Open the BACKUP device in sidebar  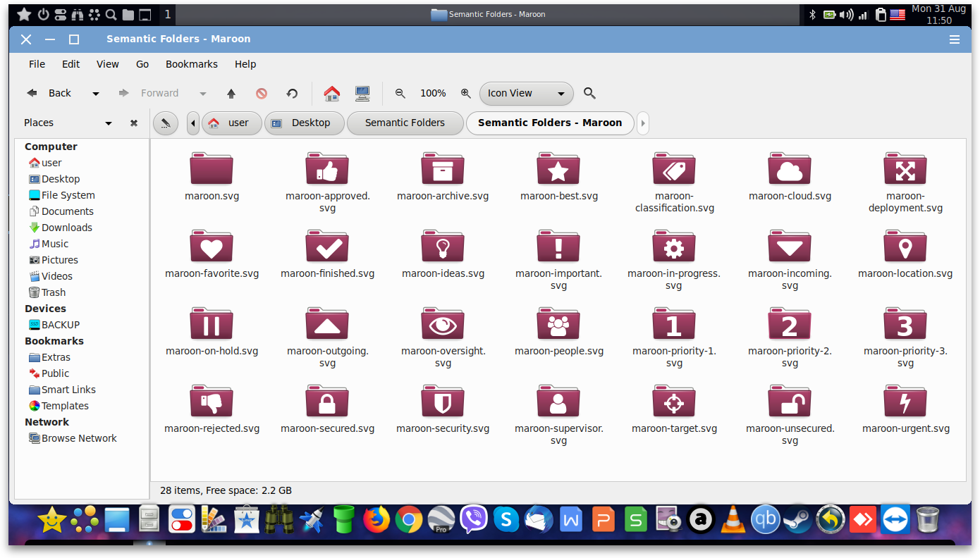(x=54, y=325)
